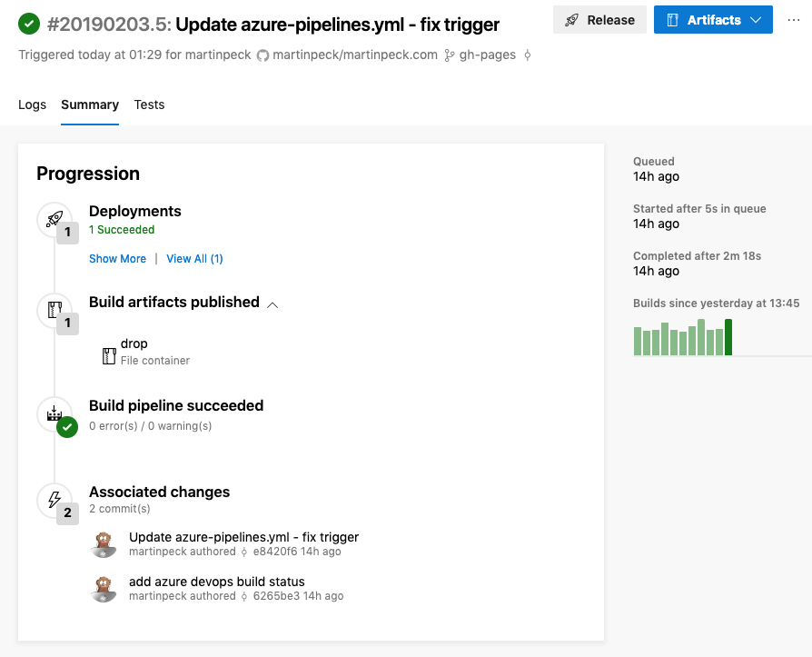The width and height of the screenshot is (812, 657).
Task: Click Show More under Deployments
Action: click(x=117, y=259)
